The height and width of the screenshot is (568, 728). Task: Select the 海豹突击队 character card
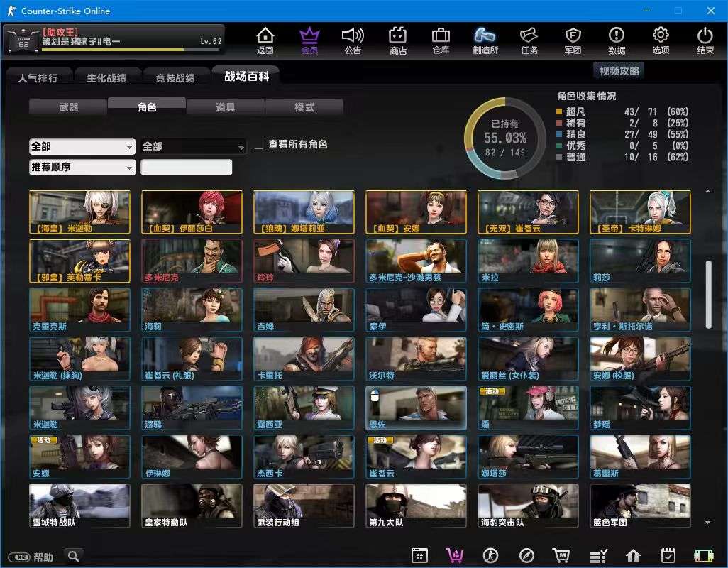point(528,506)
